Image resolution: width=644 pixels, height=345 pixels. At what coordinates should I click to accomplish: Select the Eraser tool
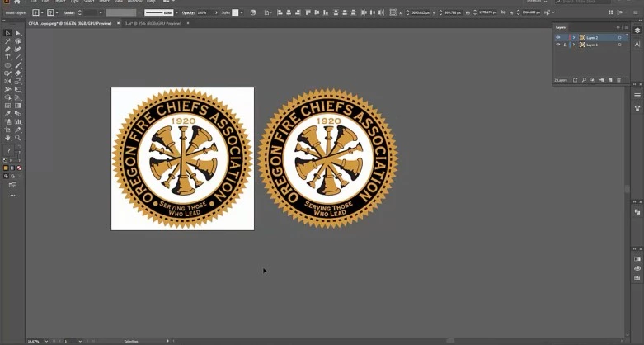coord(17,73)
